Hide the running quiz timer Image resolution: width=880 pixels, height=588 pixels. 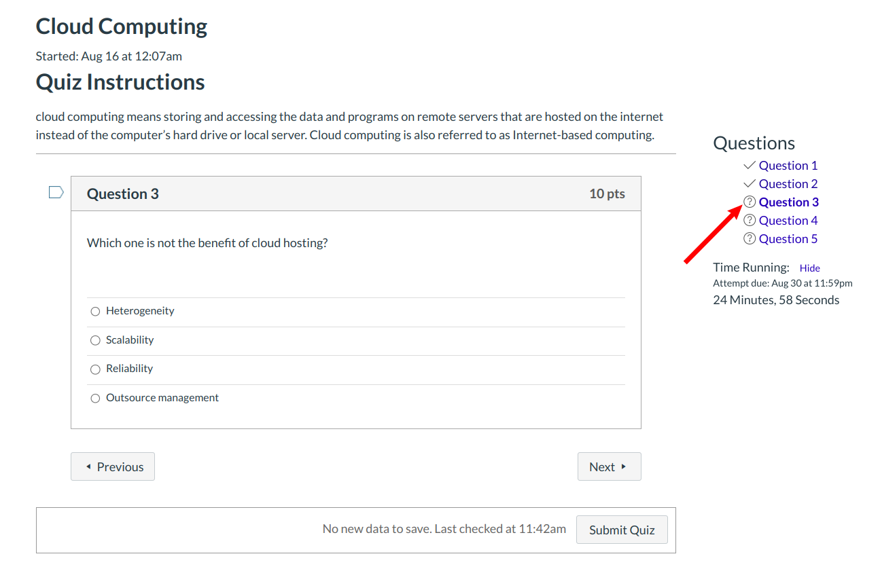(809, 268)
